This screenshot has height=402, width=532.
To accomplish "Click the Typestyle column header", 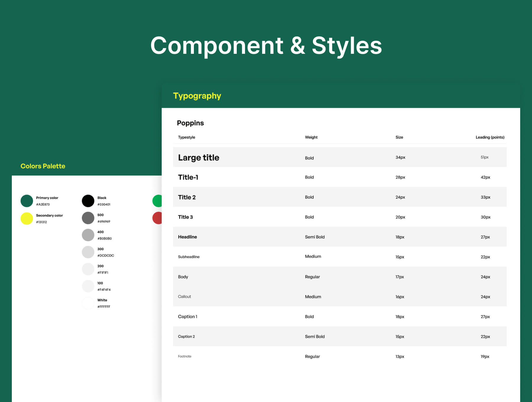I will click(186, 137).
